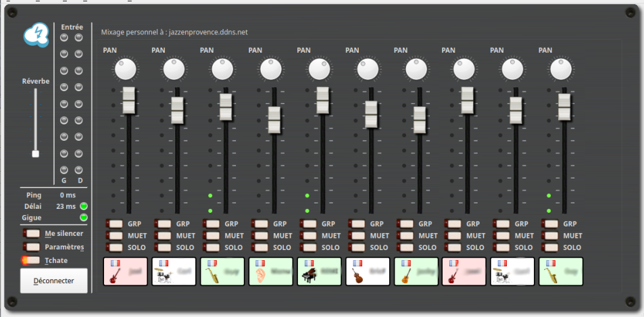Image resolution: width=644 pixels, height=317 pixels.
Task: Click the piano channel volume fader
Action: (322, 100)
